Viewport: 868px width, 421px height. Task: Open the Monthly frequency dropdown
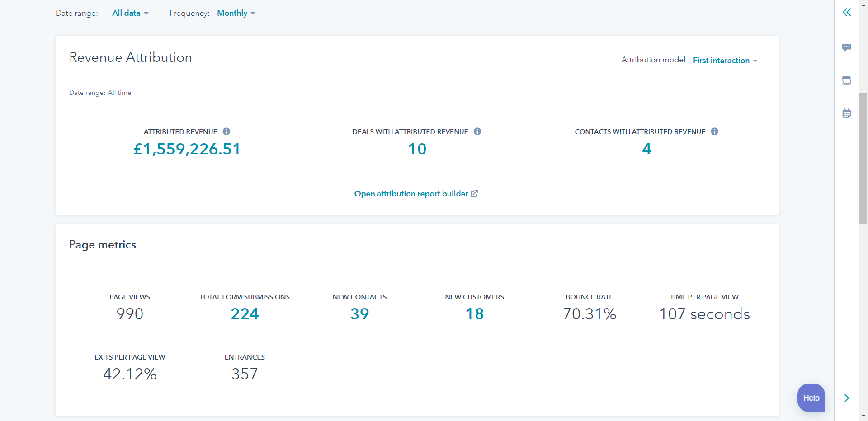pyautogui.click(x=236, y=13)
